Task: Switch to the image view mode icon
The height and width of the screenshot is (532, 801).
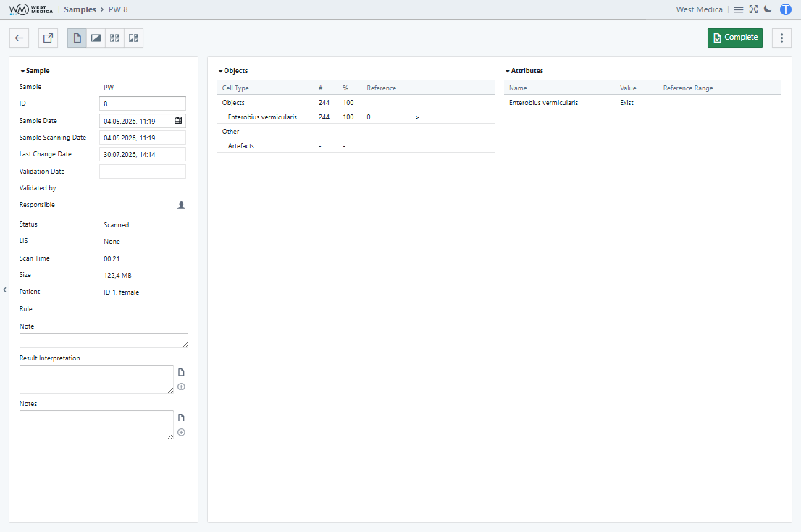Action: (96, 38)
